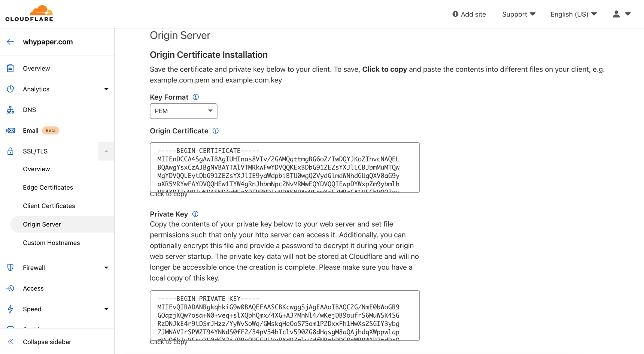Screen dimensions: 644x354
Task: Select the Analytics pie chart icon
Action: [10, 89]
